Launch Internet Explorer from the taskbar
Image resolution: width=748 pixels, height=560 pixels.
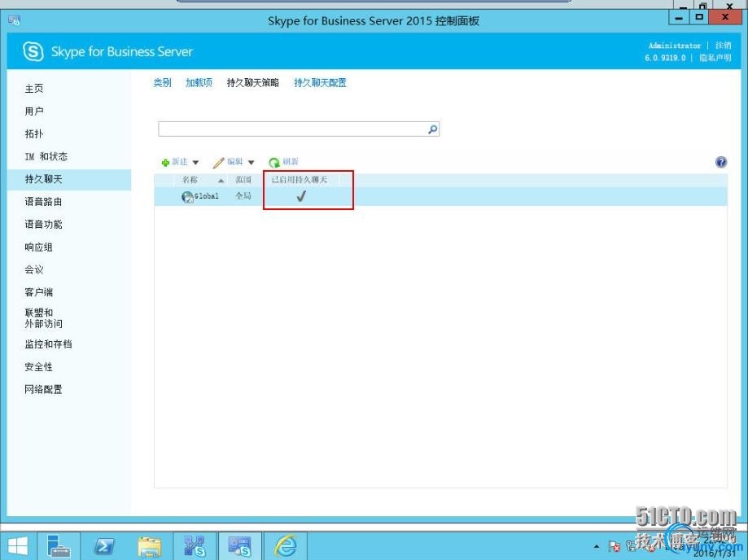[x=285, y=546]
